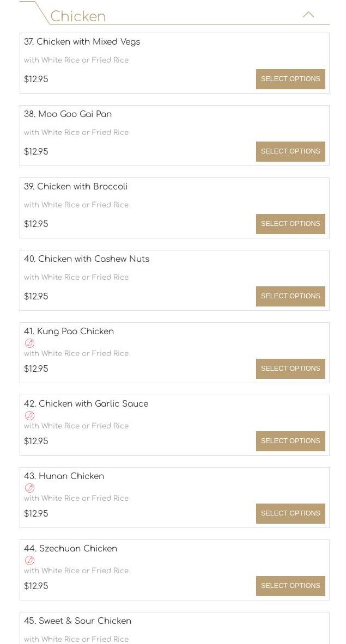Click the 43. Hunan Chicken item name
Screen dimensions: 346x644
pyautogui.click(x=64, y=476)
